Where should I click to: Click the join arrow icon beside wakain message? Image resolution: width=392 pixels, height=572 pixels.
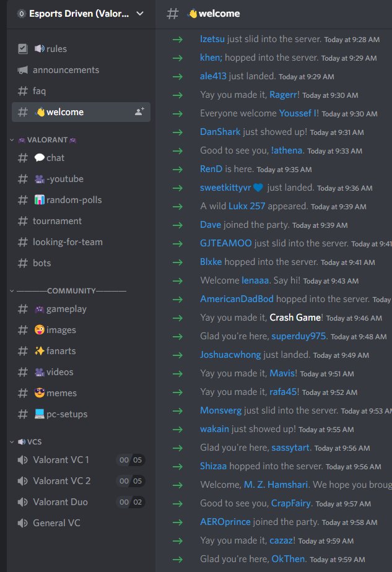[x=178, y=429]
